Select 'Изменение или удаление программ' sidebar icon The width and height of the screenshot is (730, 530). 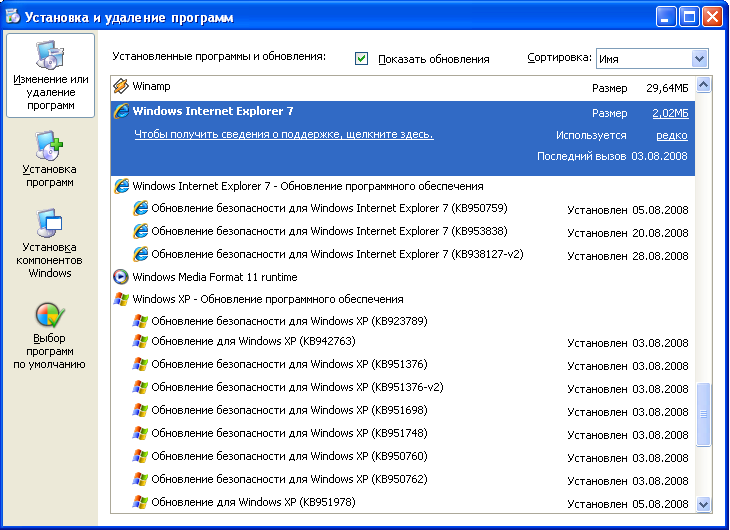tap(49, 57)
